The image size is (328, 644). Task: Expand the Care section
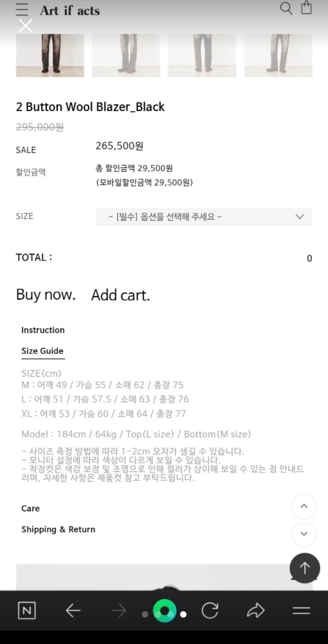pos(31,508)
